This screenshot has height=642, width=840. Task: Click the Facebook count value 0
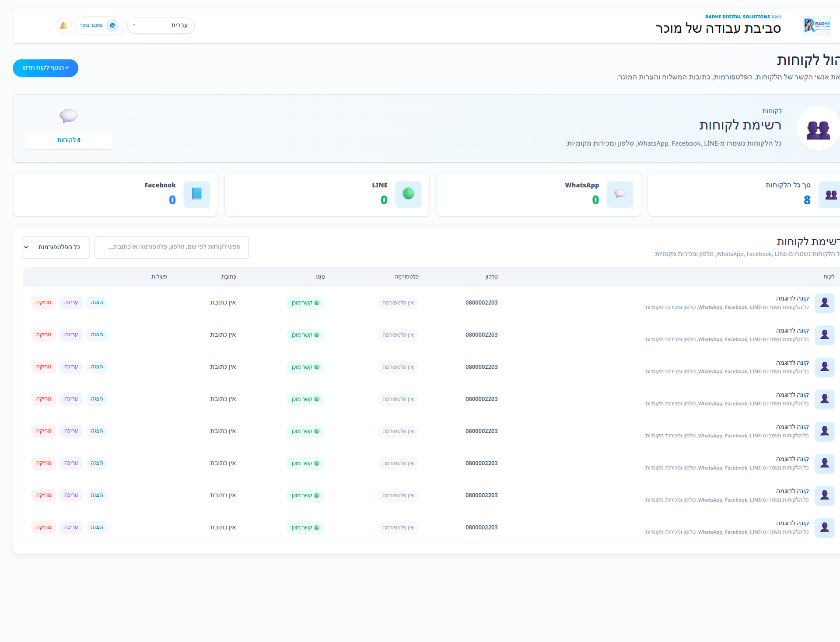click(x=172, y=200)
